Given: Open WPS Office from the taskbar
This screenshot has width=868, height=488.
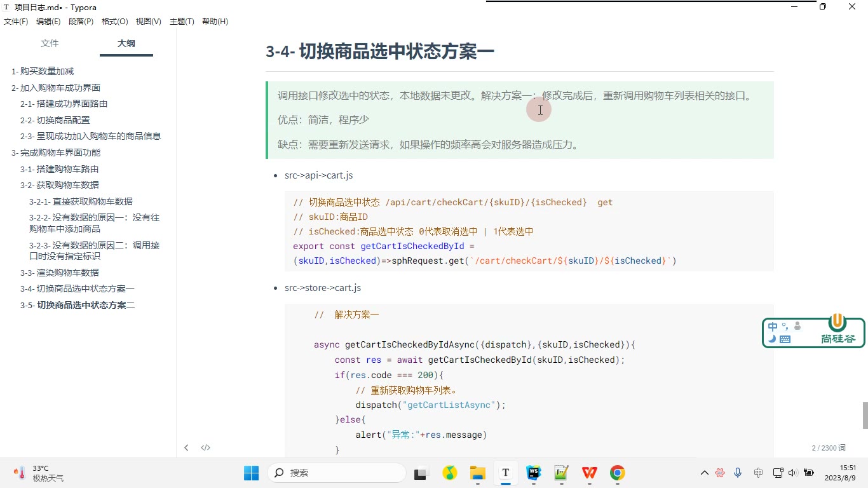Looking at the screenshot, I should click(590, 473).
